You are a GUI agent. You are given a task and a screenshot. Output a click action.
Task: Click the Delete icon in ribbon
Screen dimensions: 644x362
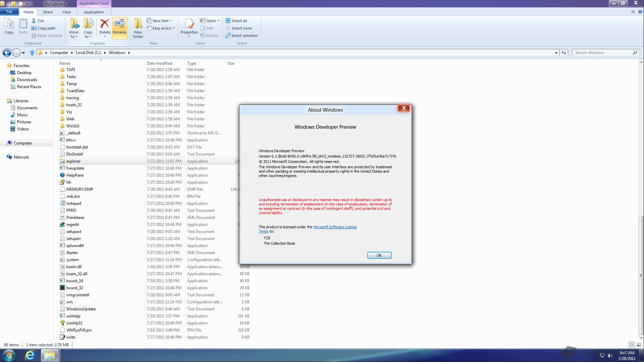tap(105, 24)
